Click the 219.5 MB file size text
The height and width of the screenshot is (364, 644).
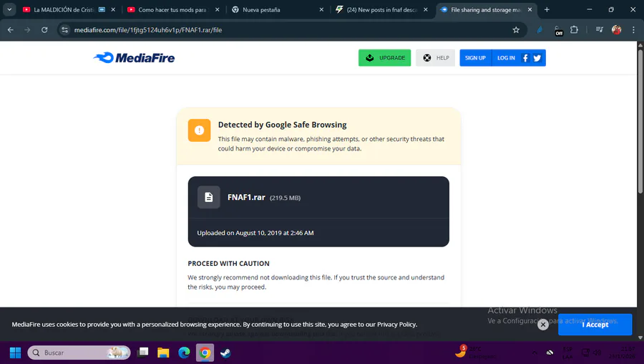click(x=285, y=198)
